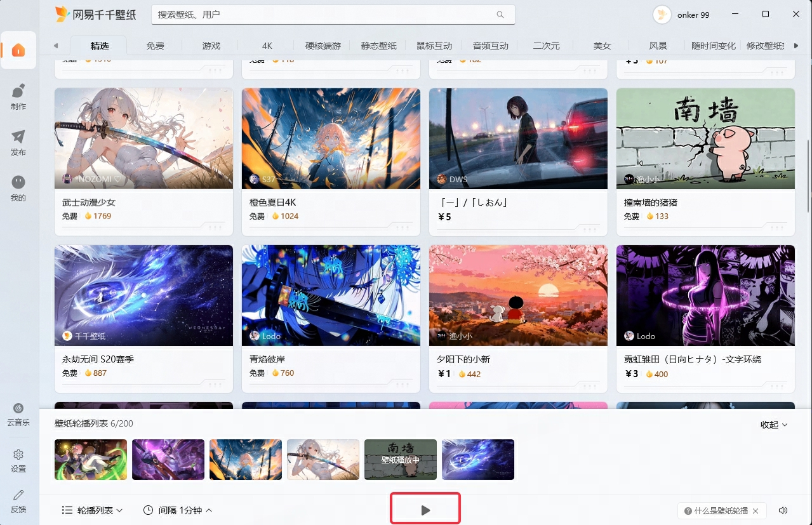This screenshot has width=812, height=525.
Task: Switch to the 静态壁纸 tab
Action: pos(378,46)
